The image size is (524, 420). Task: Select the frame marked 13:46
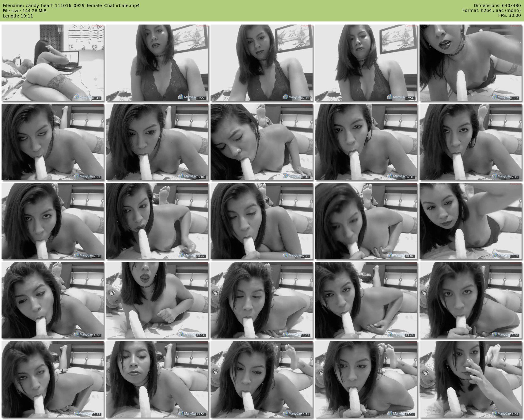coord(366,300)
